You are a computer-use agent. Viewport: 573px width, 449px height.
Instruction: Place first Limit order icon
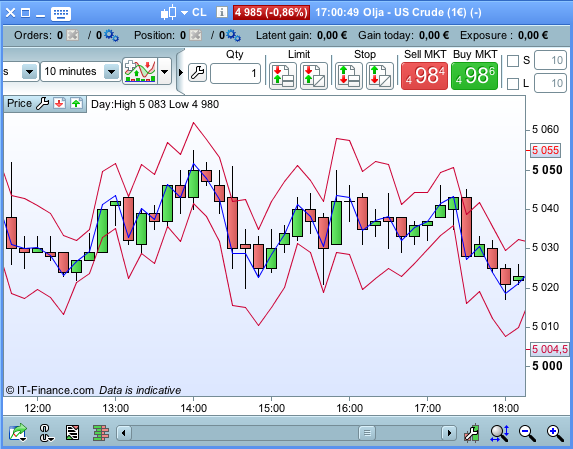[x=283, y=76]
